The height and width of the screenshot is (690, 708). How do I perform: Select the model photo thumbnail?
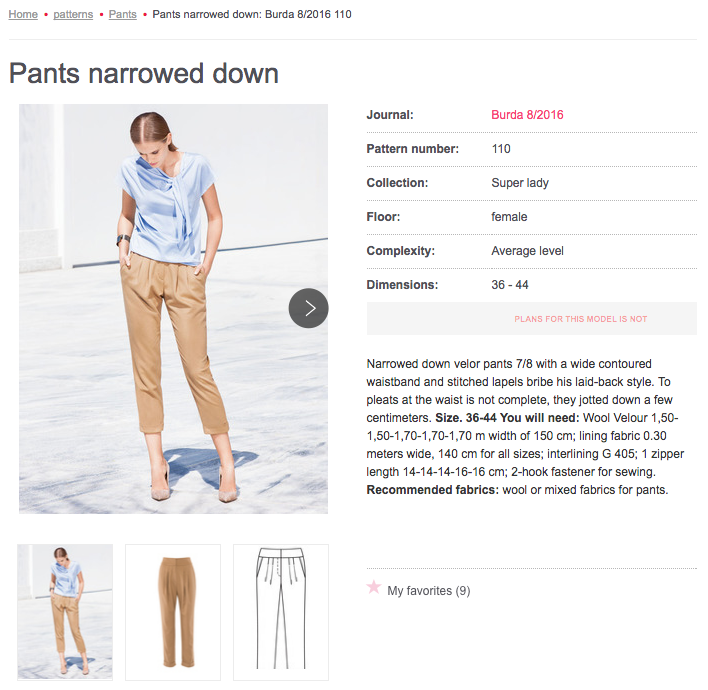tap(65, 612)
